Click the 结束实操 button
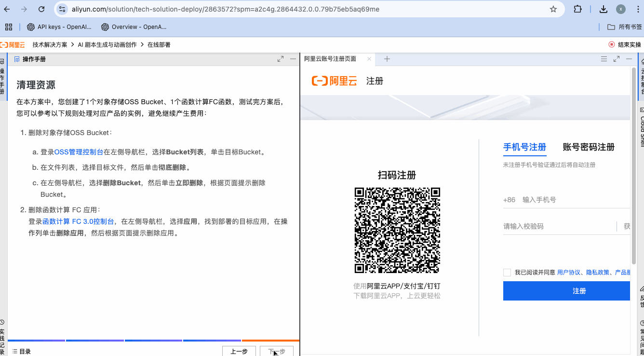 (625, 45)
